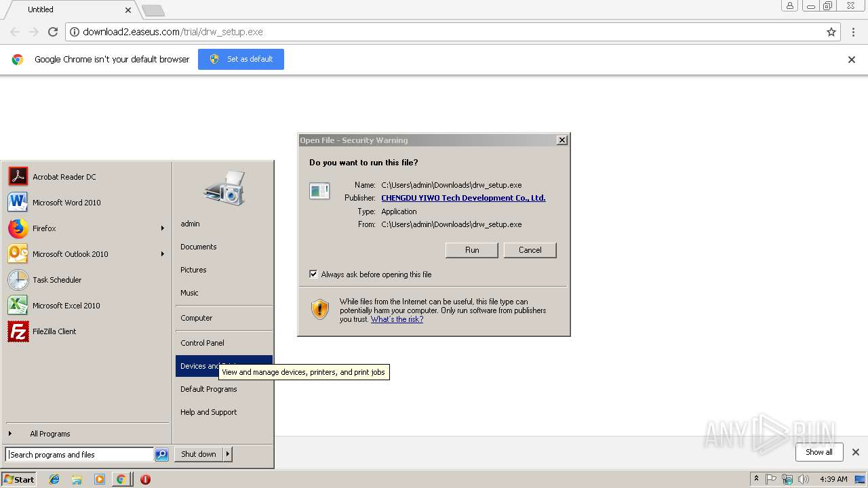
Task: Launch Windows Media Player from taskbar
Action: (99, 479)
